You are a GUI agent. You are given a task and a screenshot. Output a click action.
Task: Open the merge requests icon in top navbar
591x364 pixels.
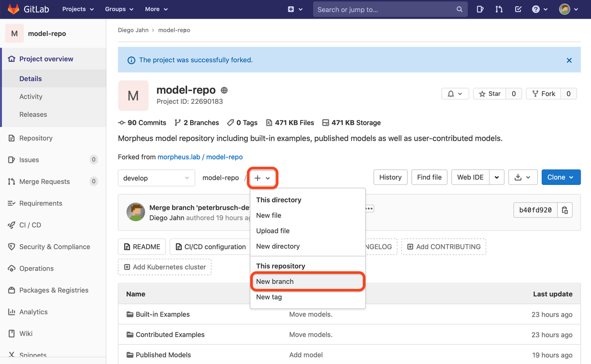point(499,9)
